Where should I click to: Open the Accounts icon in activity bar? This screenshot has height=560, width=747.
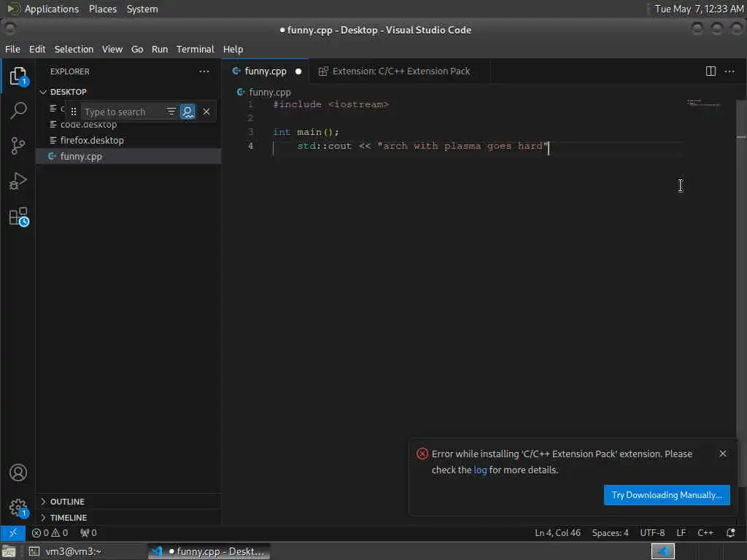pos(18,472)
